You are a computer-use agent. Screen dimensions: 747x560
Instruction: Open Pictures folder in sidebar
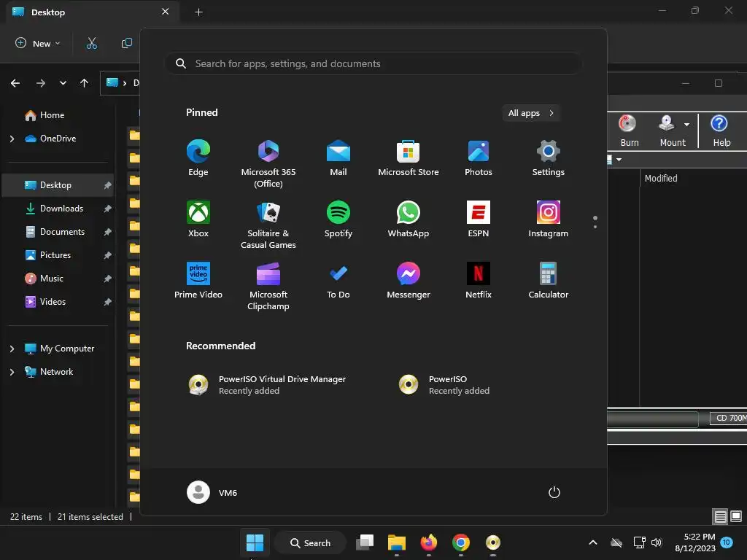pos(57,255)
